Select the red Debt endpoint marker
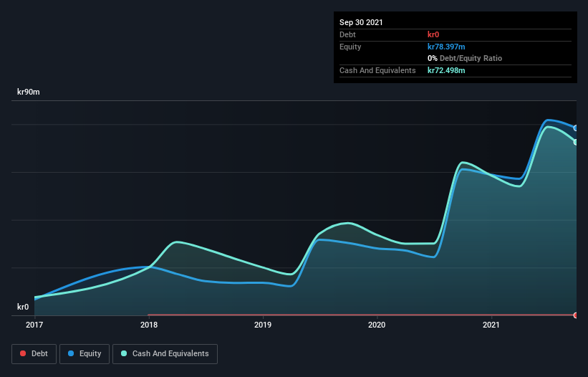Image resolution: width=588 pixels, height=377 pixels. (x=576, y=315)
